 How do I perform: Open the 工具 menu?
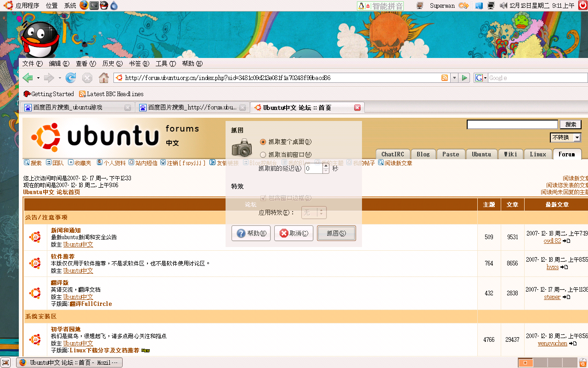[x=166, y=63]
